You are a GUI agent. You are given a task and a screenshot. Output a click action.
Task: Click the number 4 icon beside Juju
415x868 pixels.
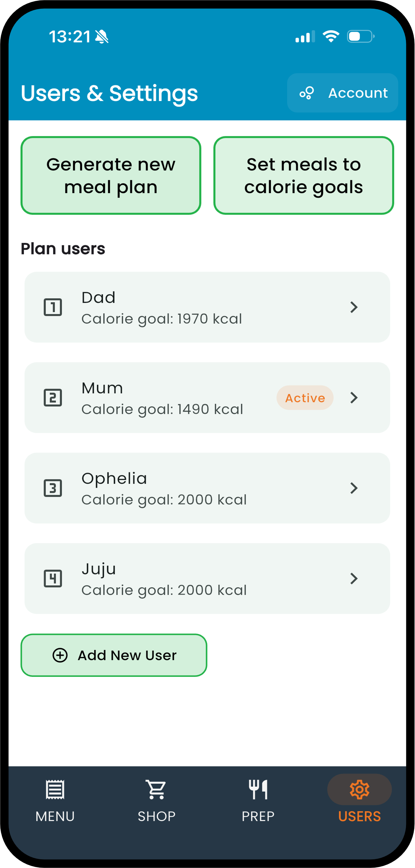pyautogui.click(x=53, y=579)
